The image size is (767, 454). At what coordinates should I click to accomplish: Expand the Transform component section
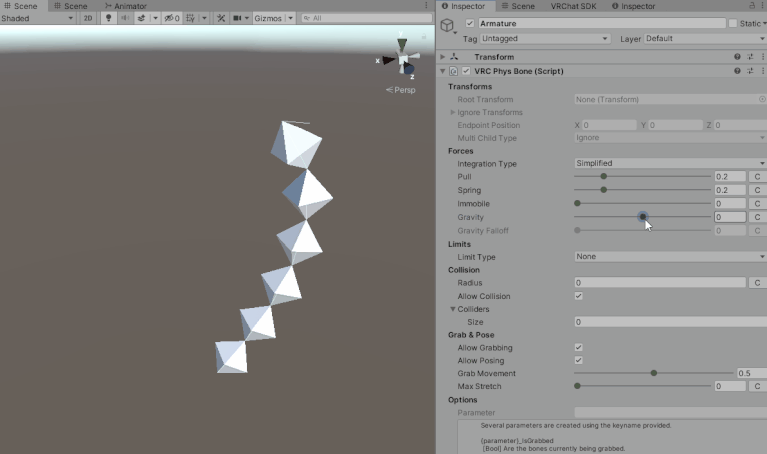coord(443,57)
